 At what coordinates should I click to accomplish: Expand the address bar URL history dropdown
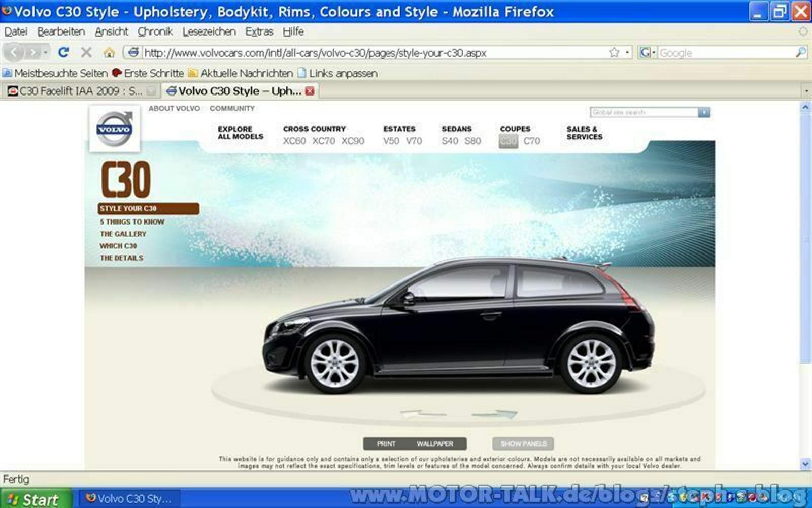coord(627,52)
